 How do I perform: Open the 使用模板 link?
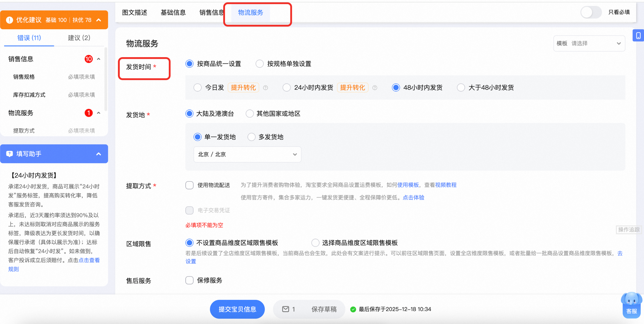pyautogui.click(x=408, y=185)
